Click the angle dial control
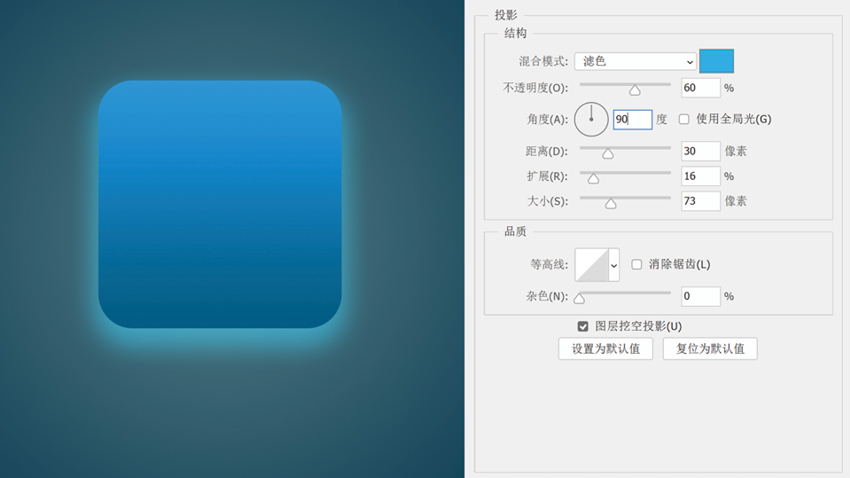850x478 pixels. (591, 119)
